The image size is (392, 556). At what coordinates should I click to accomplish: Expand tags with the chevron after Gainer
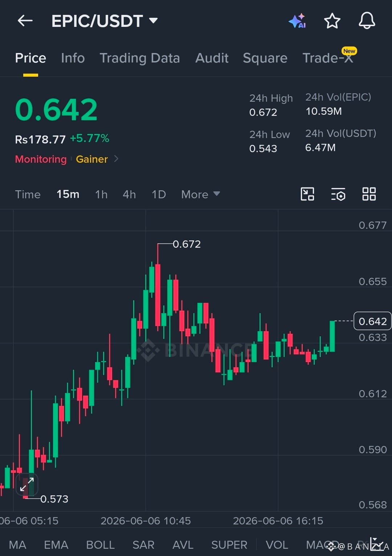pos(116,159)
